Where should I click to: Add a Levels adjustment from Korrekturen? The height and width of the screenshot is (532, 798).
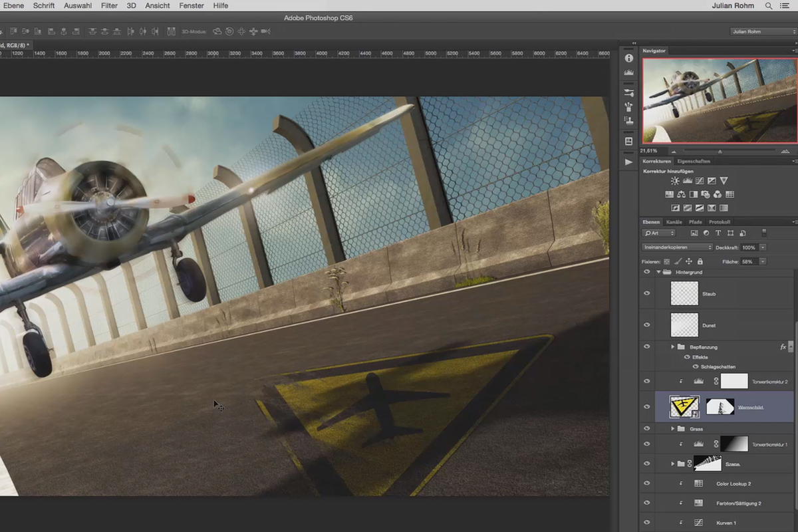point(688,181)
